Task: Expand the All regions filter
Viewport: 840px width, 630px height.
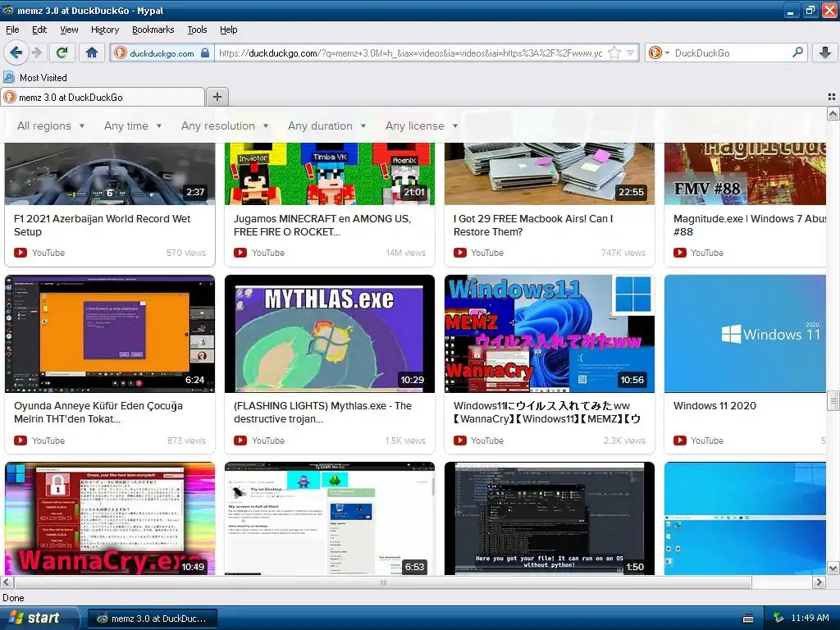Action: coord(51,126)
